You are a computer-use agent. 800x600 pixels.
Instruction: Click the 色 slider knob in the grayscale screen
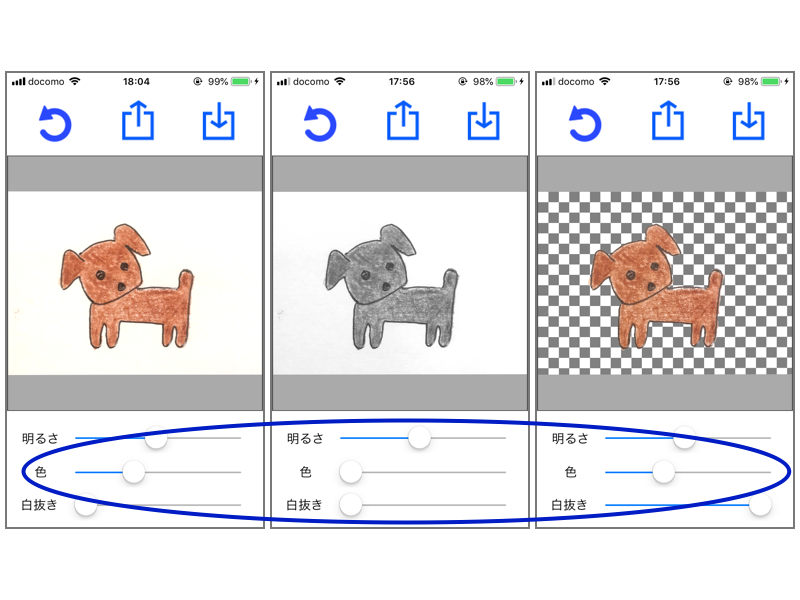[x=351, y=472]
